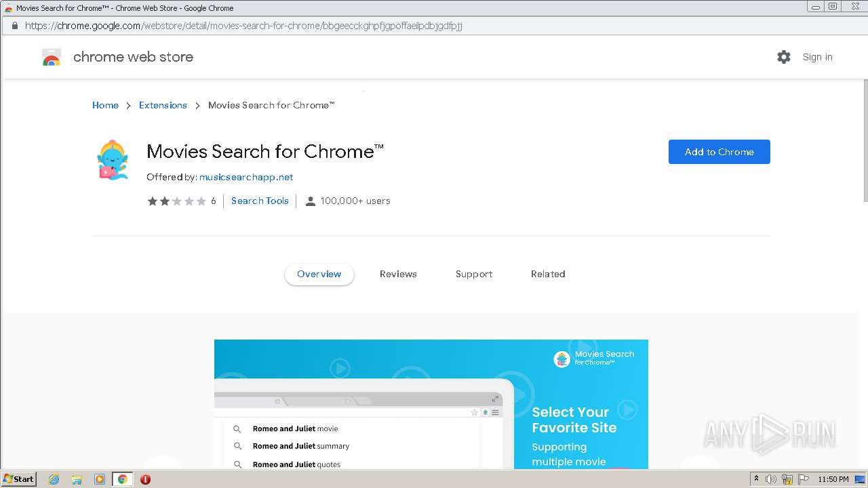
Task: Click the network tray icon
Action: pos(787,479)
